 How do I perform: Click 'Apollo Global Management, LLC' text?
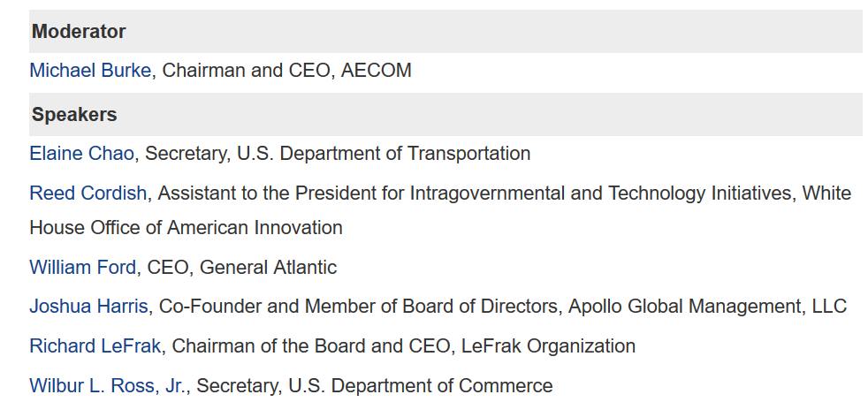point(707,307)
